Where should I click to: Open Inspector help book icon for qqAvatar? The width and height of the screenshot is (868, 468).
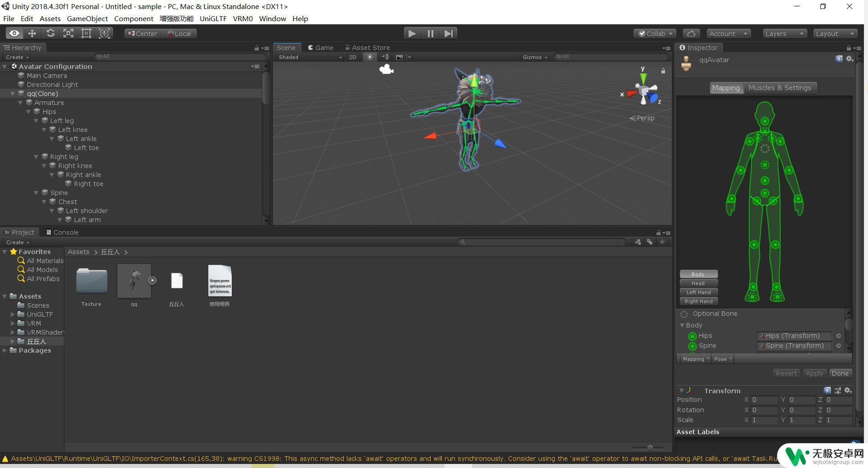coord(839,59)
